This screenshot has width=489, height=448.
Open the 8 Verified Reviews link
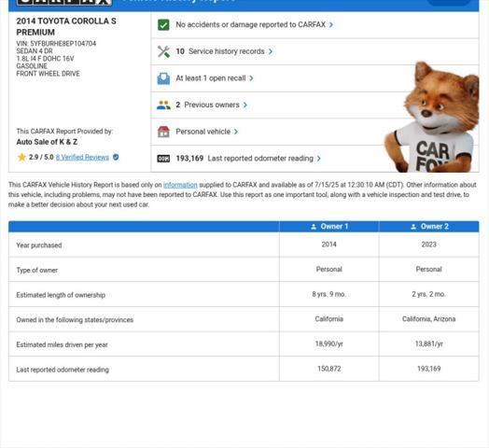pos(82,157)
